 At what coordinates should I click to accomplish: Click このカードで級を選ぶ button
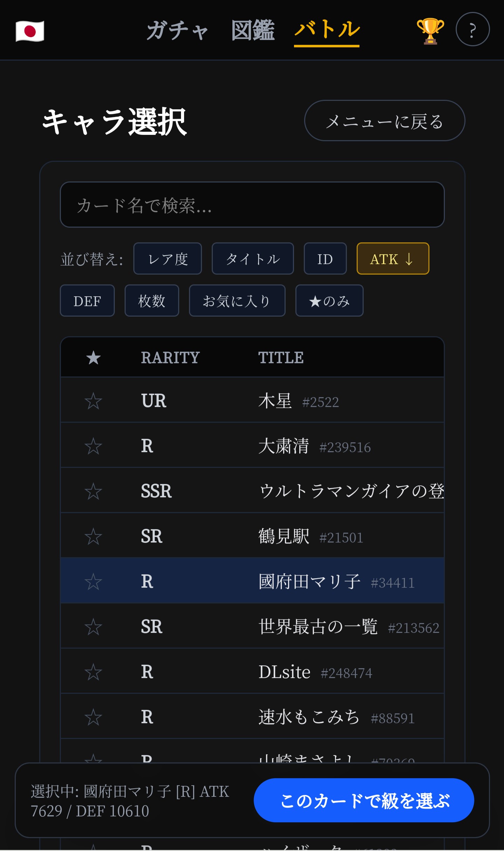point(364,800)
